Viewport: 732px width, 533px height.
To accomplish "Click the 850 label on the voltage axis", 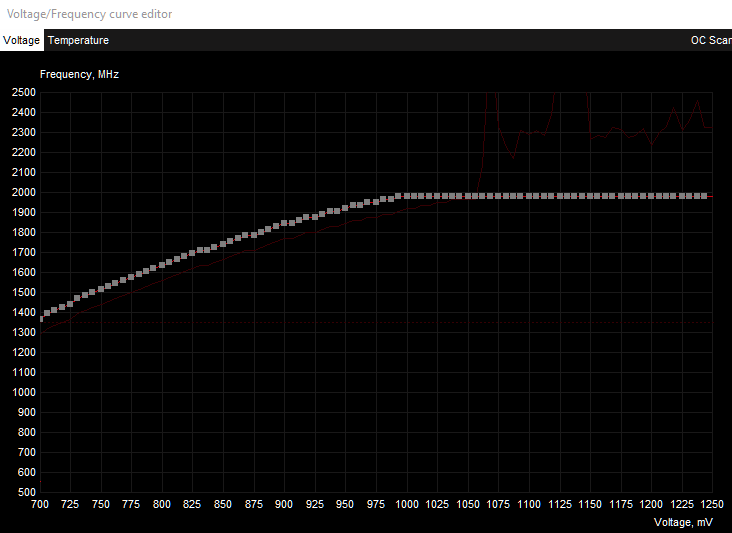I will tap(223, 504).
